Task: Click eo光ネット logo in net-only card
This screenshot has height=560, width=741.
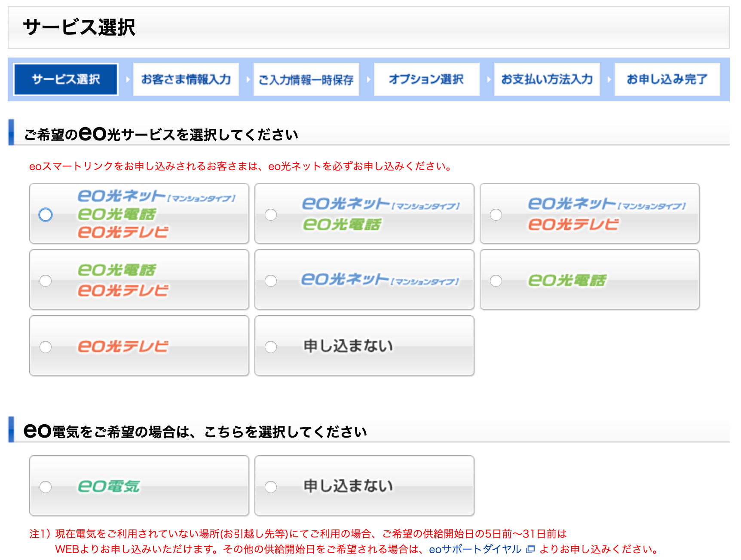Action: pyautogui.click(x=380, y=280)
